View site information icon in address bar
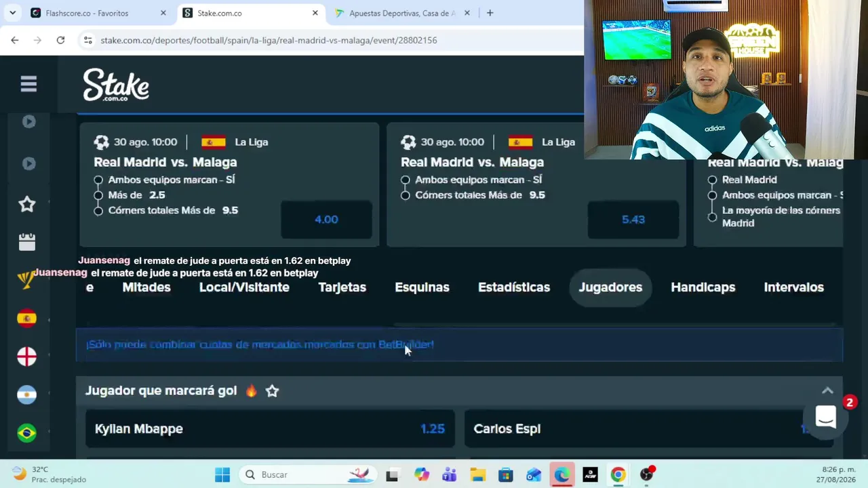Screen dimensions: 868x488 coord(87,40)
